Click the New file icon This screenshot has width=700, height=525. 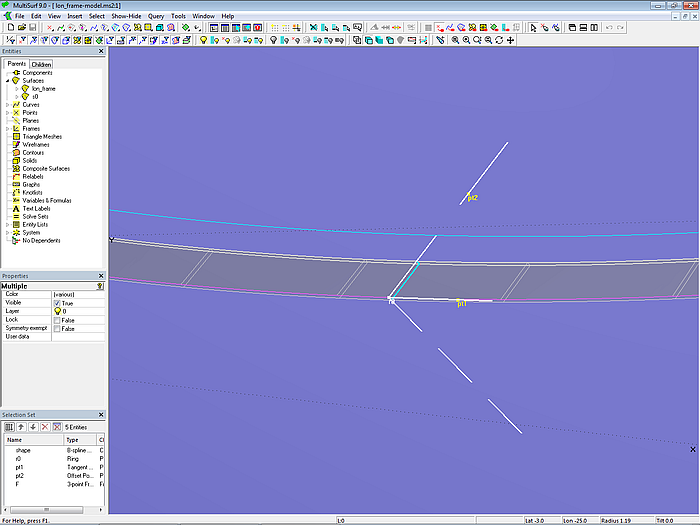click(x=9, y=28)
